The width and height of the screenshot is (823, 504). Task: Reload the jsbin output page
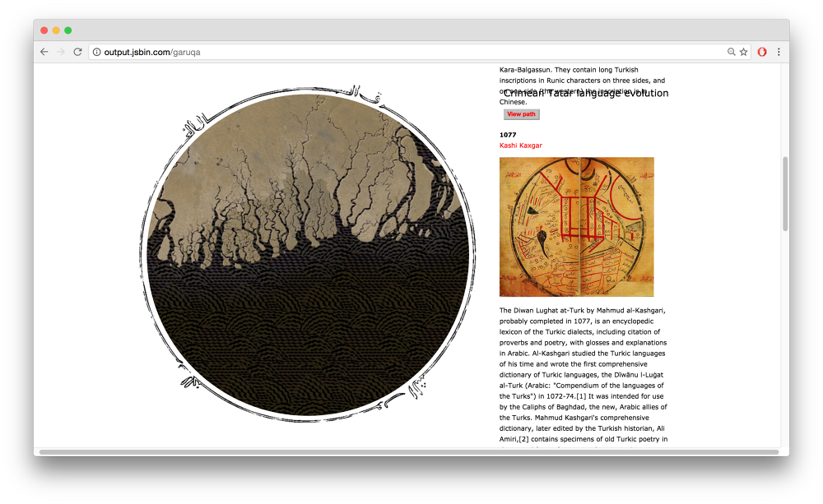coord(77,52)
